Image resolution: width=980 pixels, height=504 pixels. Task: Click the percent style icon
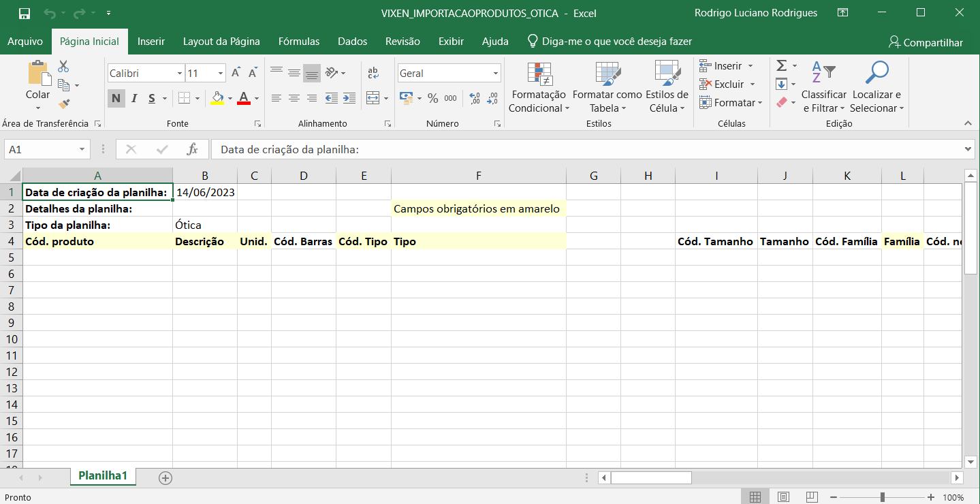click(432, 98)
